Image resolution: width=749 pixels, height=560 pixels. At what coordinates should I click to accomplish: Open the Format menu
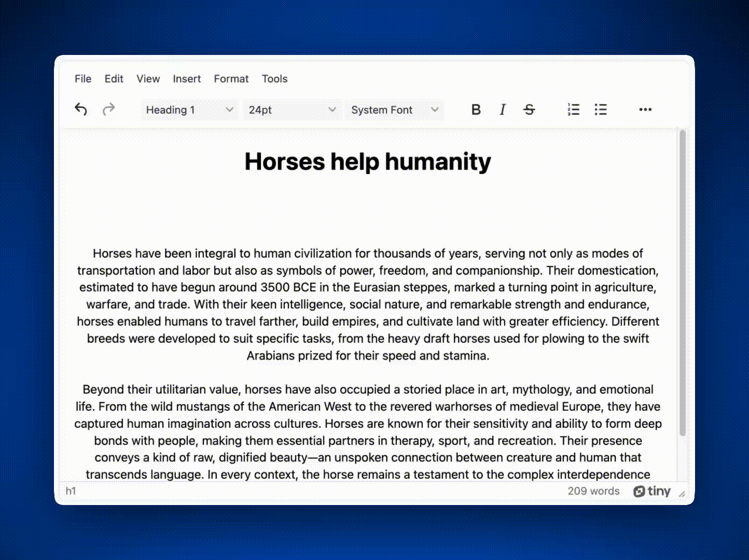click(231, 79)
